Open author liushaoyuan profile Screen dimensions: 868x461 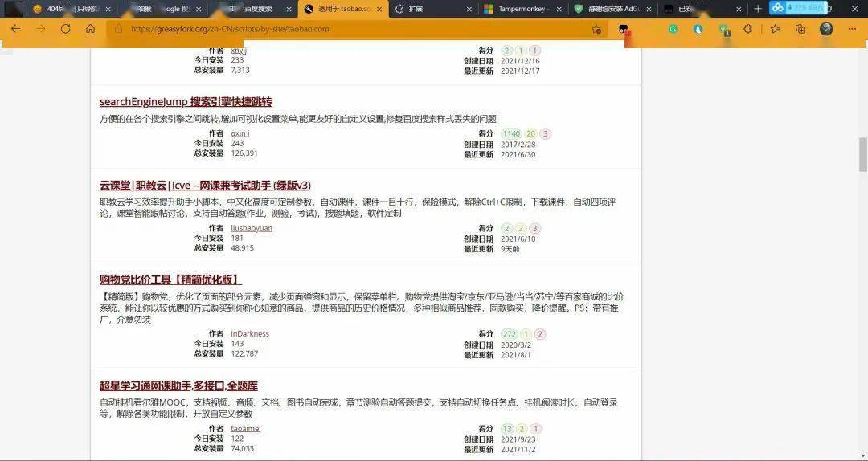(x=252, y=228)
